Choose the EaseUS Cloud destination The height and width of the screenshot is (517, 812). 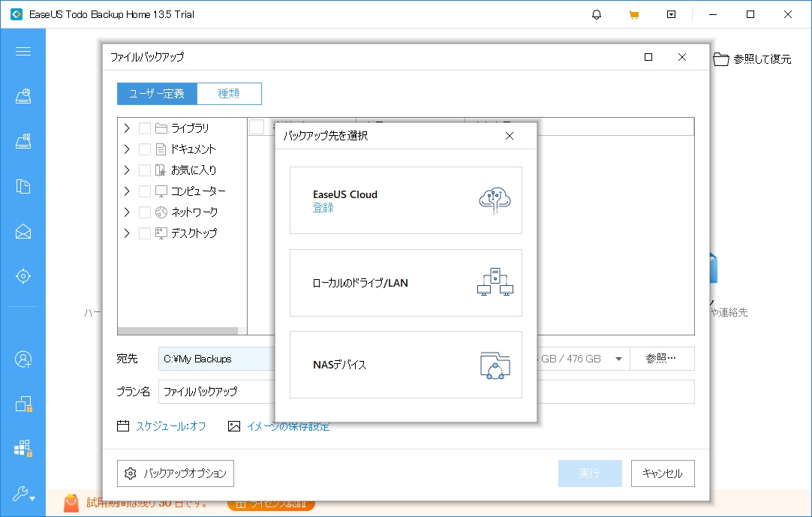pos(405,200)
